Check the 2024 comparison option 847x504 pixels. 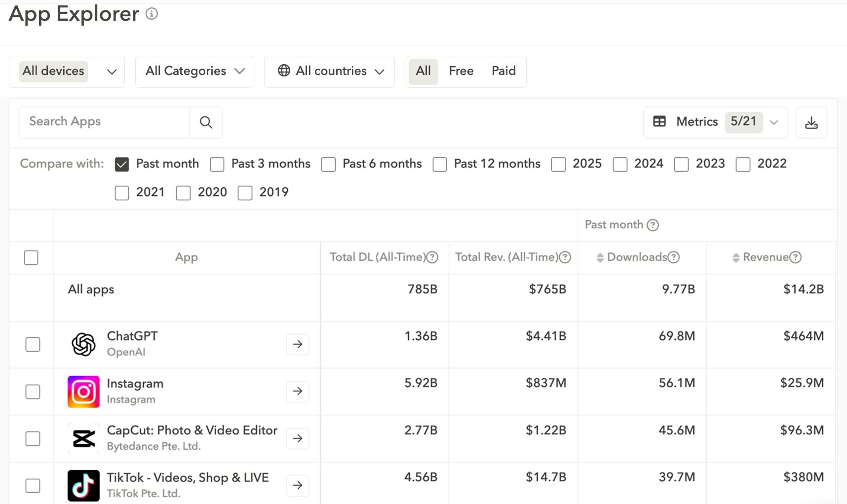click(620, 164)
